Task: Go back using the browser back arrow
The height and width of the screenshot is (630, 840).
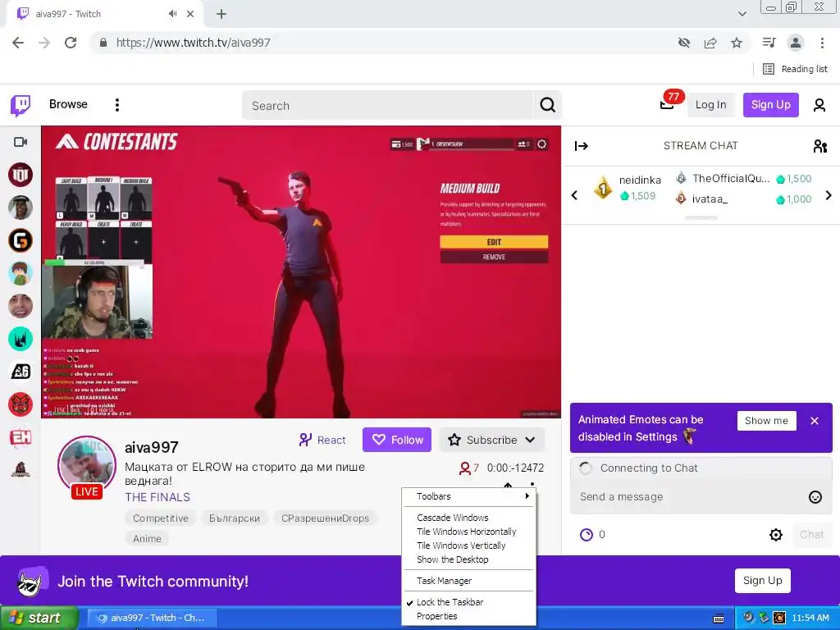Action: click(18, 43)
